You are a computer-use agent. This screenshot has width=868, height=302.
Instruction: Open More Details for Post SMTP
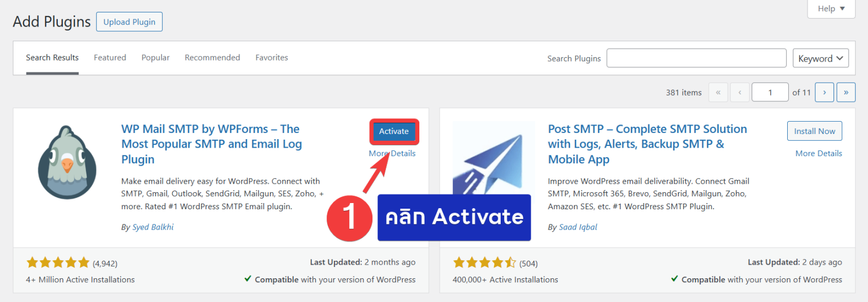[819, 153]
